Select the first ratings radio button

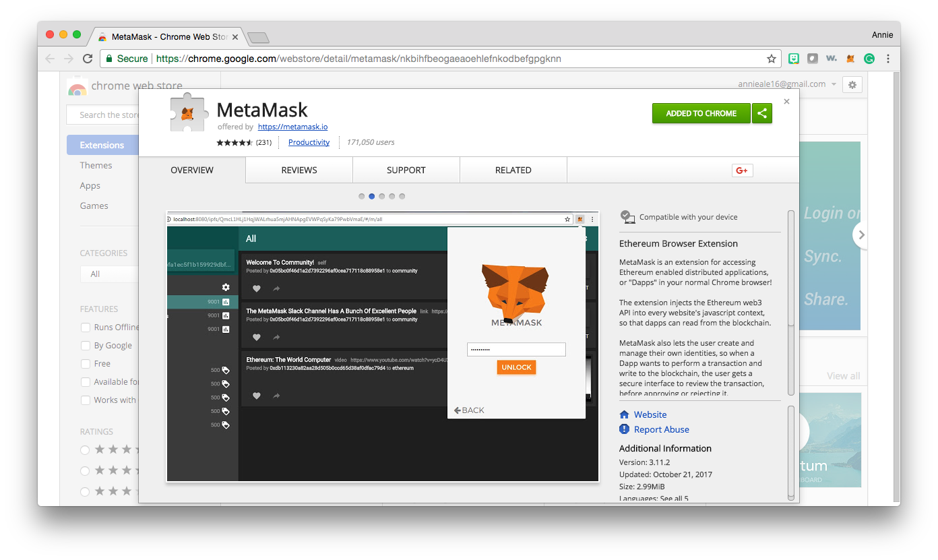[x=85, y=449]
